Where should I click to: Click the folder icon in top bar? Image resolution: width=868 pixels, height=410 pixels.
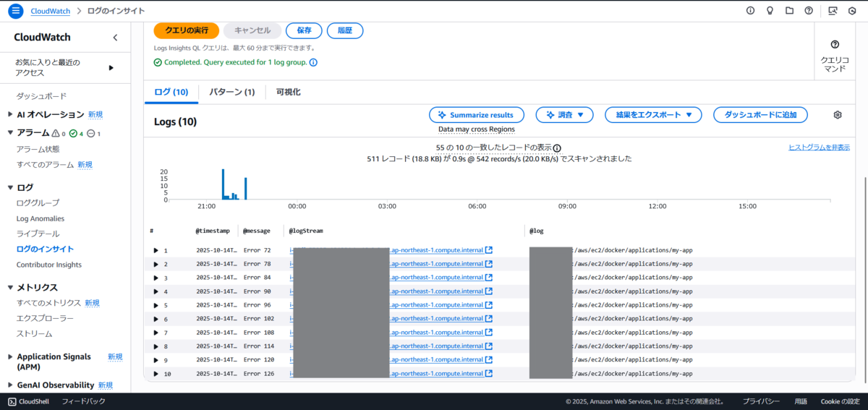789,11
